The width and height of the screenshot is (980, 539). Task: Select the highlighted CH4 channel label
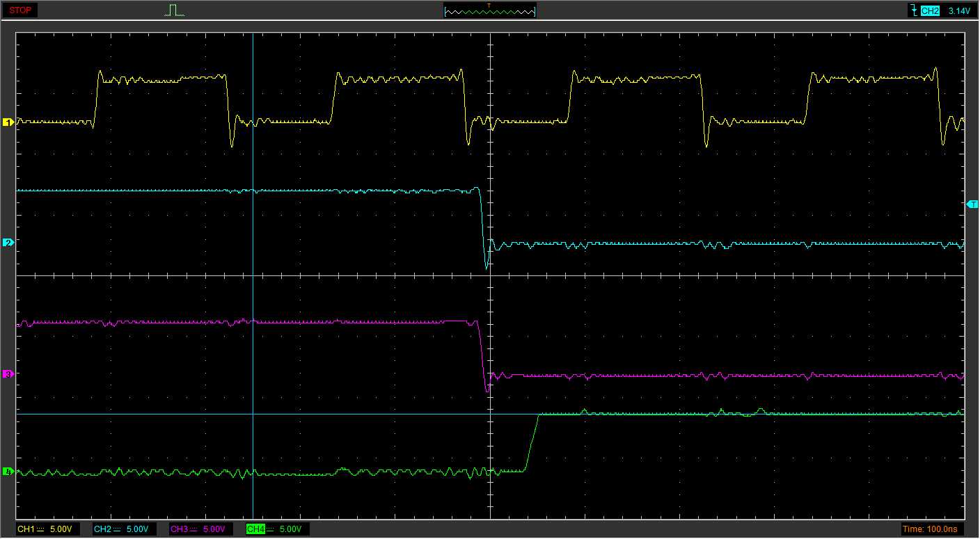pyautogui.click(x=256, y=529)
